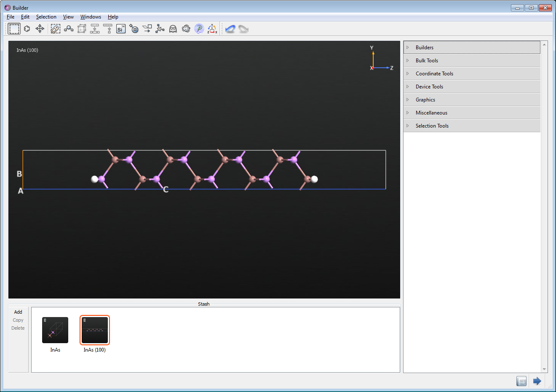This screenshot has width=556, height=392.
Task: Select the InAs (100) stash thumbnail
Action: (95, 330)
